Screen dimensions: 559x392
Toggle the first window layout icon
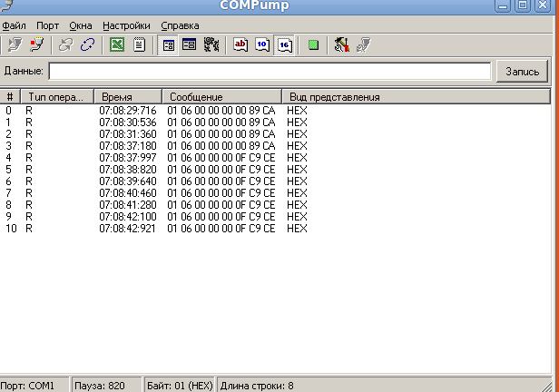point(168,44)
